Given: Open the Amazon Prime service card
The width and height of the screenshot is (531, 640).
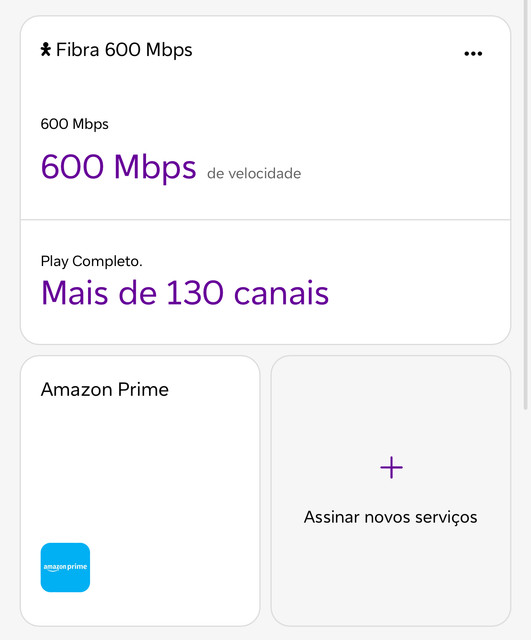Looking at the screenshot, I should 140,491.
